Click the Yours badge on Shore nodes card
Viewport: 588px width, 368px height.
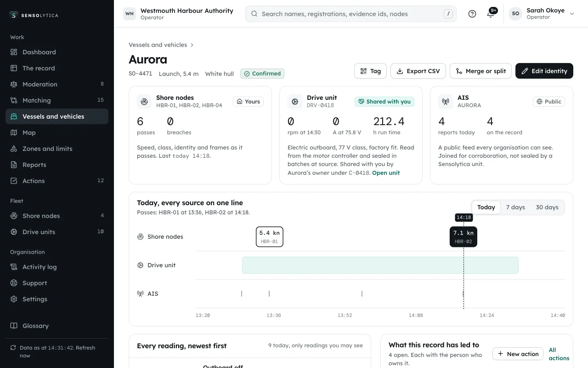coord(249,102)
